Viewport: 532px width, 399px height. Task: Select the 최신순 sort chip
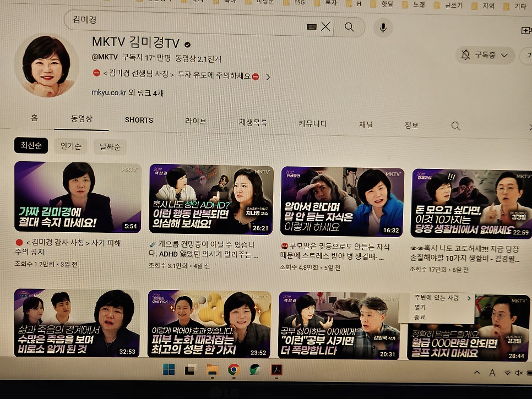[31, 145]
